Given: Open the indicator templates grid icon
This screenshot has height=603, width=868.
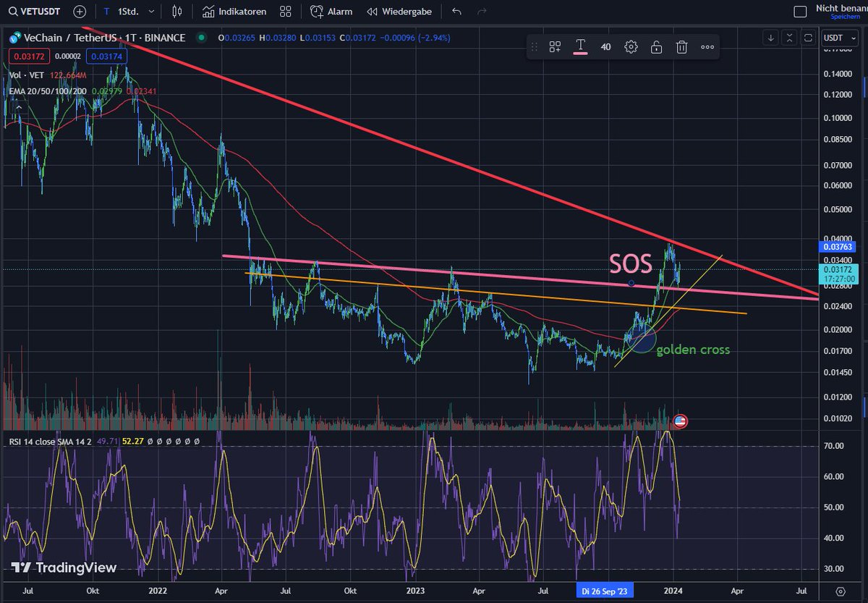Looking at the screenshot, I should click(286, 12).
